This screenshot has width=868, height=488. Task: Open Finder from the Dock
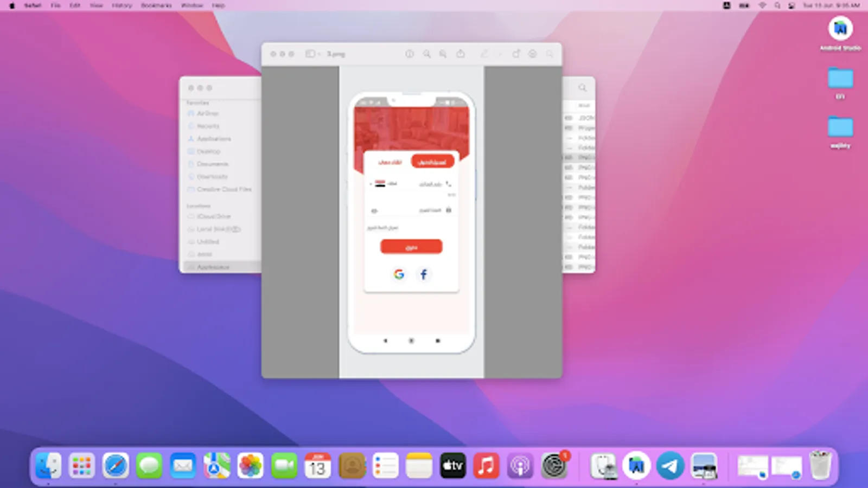(48, 466)
